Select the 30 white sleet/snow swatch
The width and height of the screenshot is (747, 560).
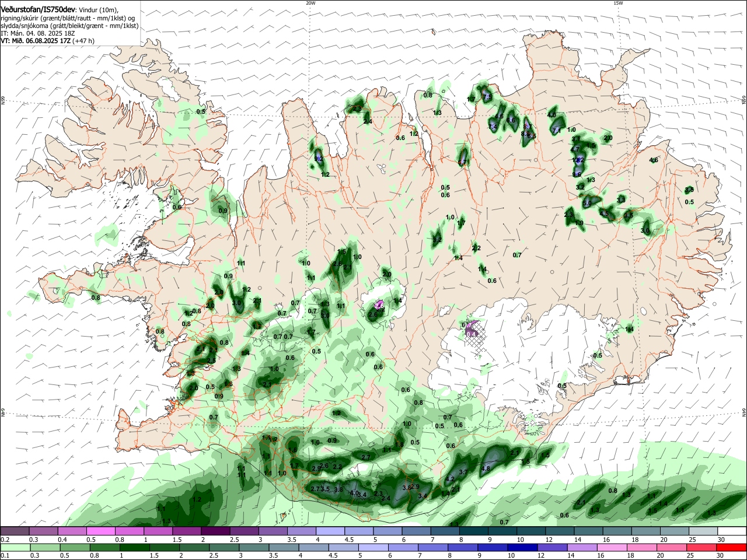[x=732, y=531]
